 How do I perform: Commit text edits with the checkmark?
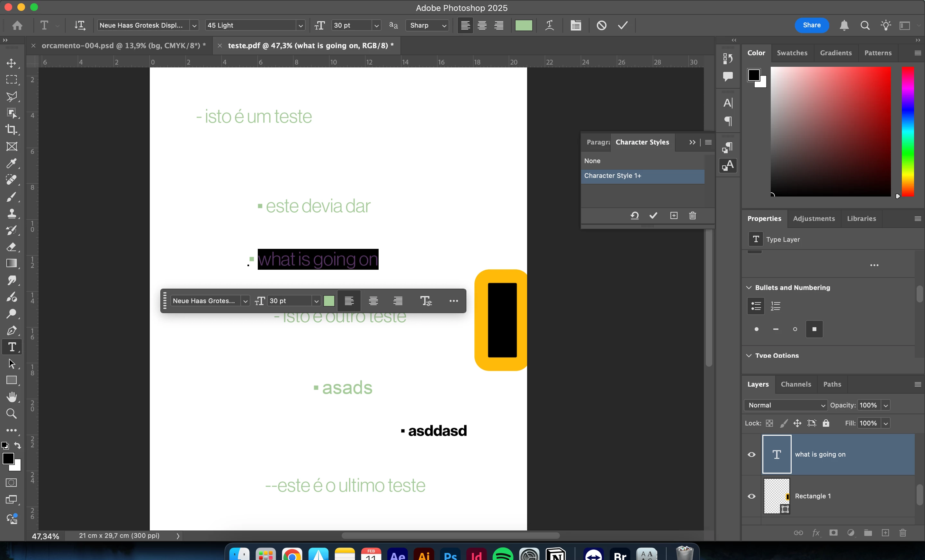tap(623, 25)
